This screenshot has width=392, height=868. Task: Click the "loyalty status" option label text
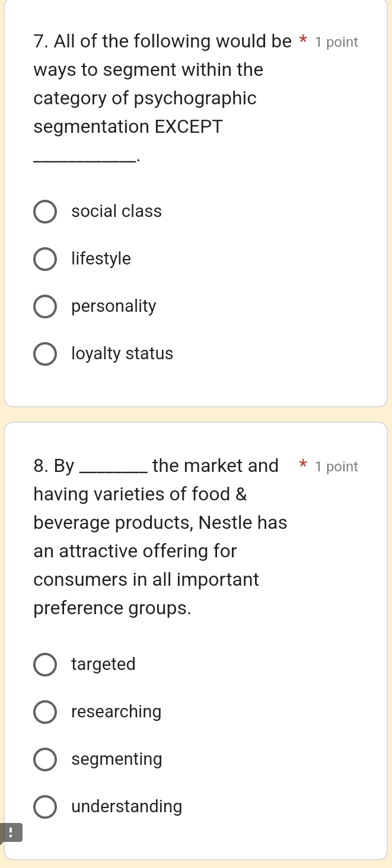point(122,353)
